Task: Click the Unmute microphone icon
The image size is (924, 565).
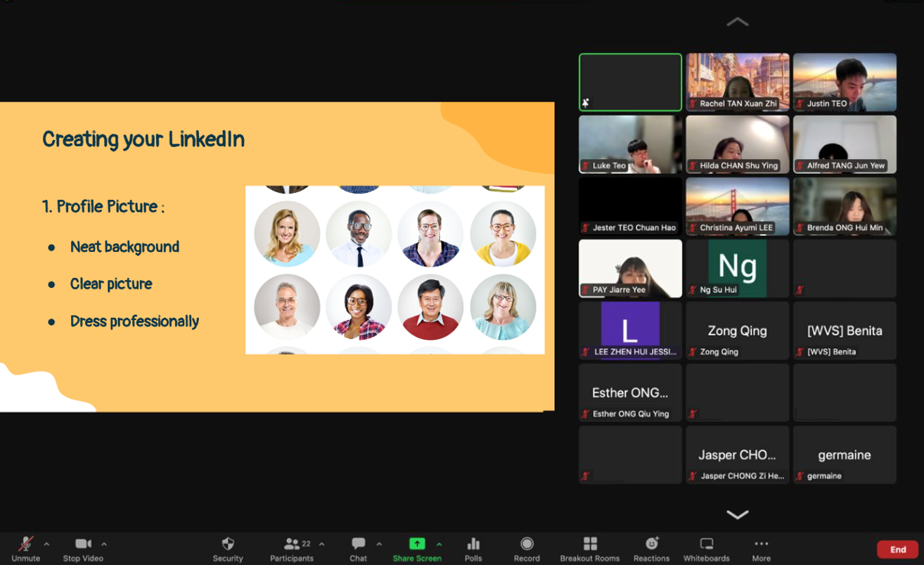Action: coord(26,543)
